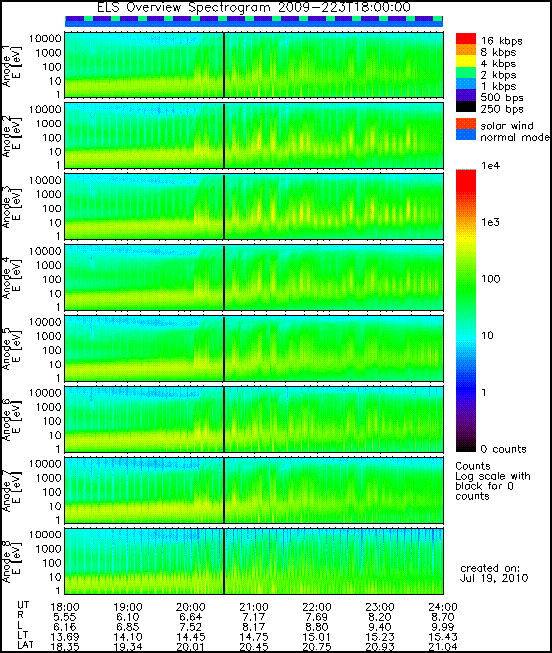
Task: Click the R value 8.70
Action: coord(443,617)
